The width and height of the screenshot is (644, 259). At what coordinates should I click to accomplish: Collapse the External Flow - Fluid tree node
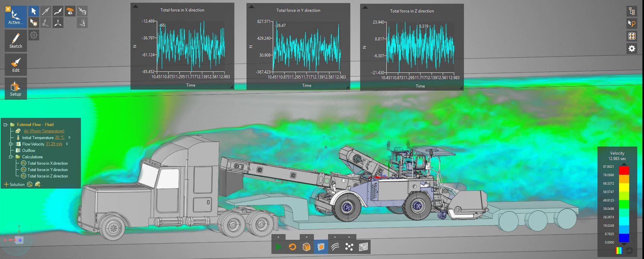point(5,125)
